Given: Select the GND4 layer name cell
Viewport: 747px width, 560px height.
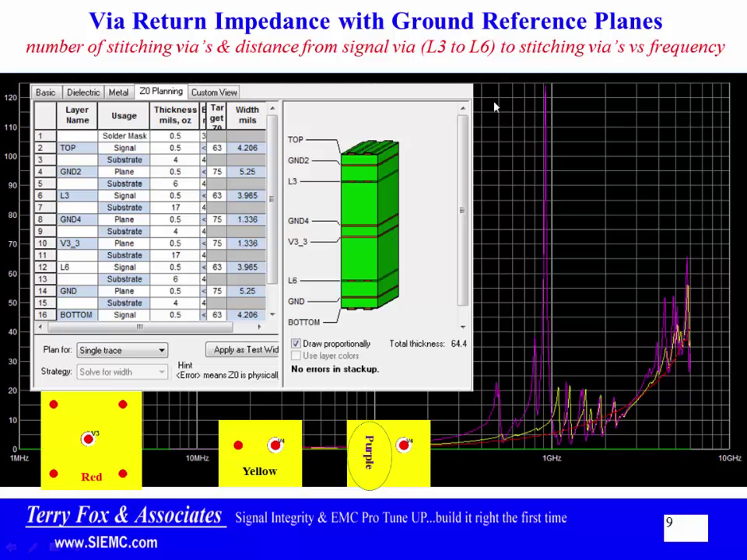Looking at the screenshot, I should (77, 219).
